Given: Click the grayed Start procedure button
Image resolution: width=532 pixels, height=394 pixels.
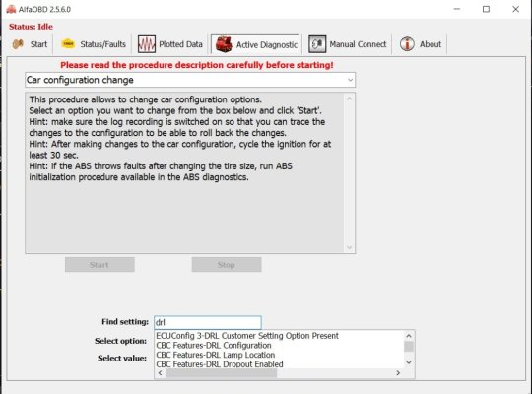Looking at the screenshot, I should point(100,265).
